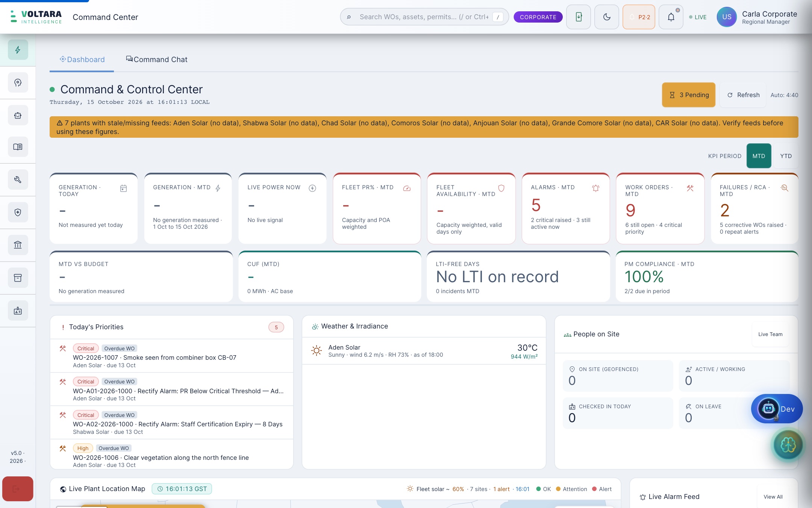
Task: Click the Carla Corporate profile name
Action: pos(770,14)
